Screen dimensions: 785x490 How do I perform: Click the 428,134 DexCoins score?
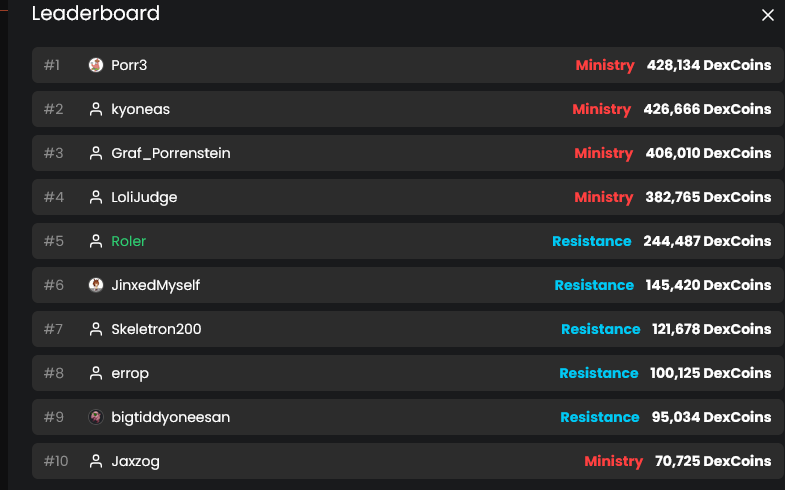coord(708,65)
